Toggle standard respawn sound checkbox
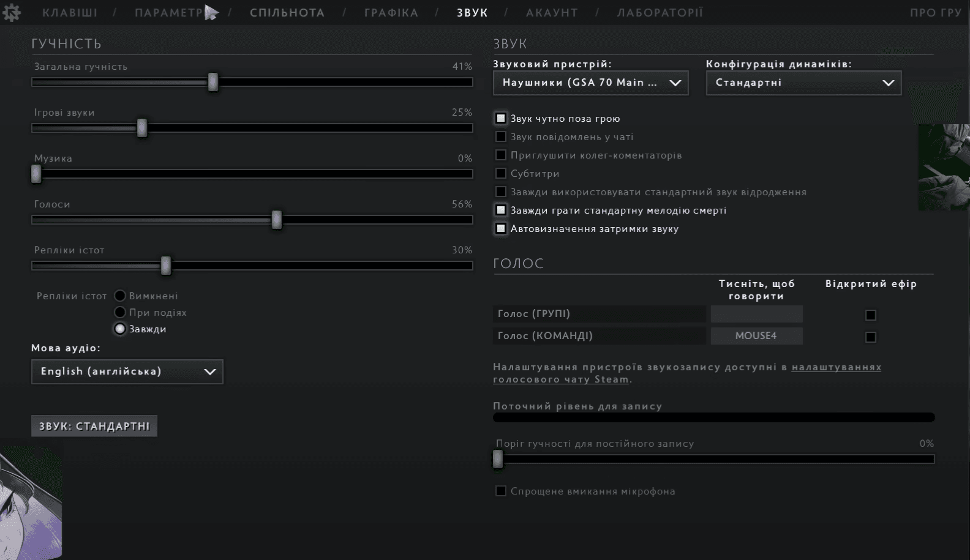970x560 pixels. (501, 192)
